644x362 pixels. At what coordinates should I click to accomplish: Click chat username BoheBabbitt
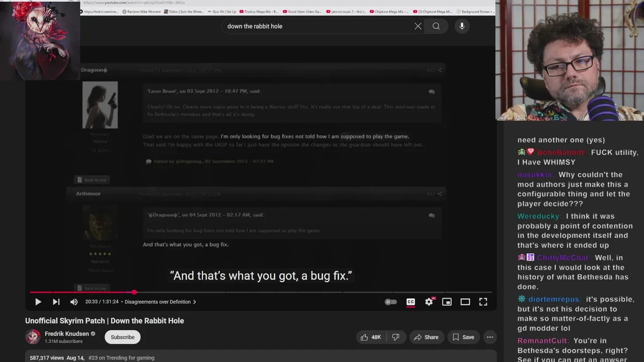[x=560, y=152]
